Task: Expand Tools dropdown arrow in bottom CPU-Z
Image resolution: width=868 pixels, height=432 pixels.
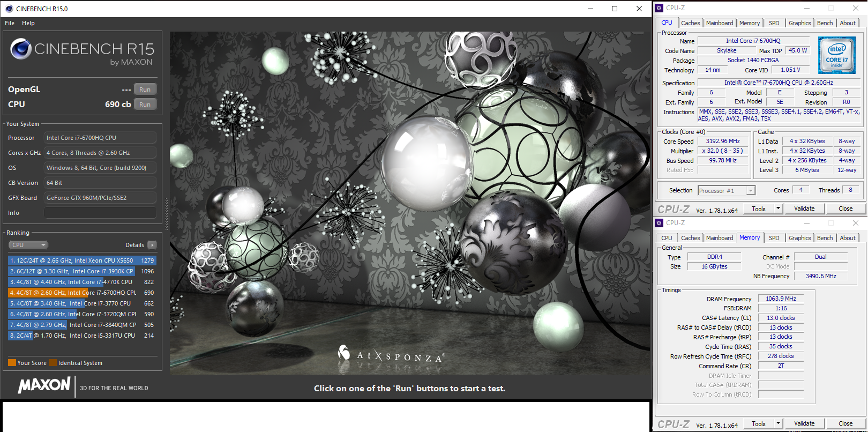Action: (779, 424)
